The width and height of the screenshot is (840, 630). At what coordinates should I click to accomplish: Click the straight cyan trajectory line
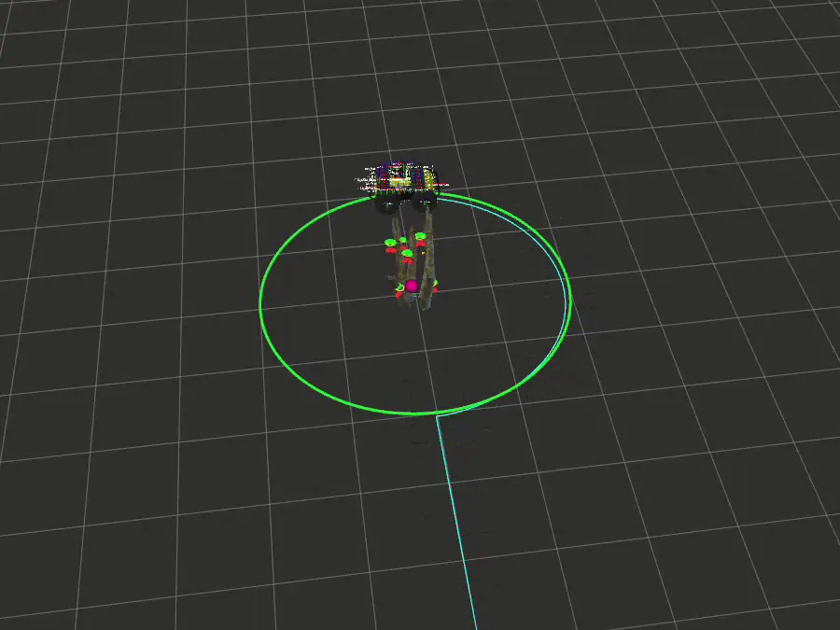(x=455, y=523)
